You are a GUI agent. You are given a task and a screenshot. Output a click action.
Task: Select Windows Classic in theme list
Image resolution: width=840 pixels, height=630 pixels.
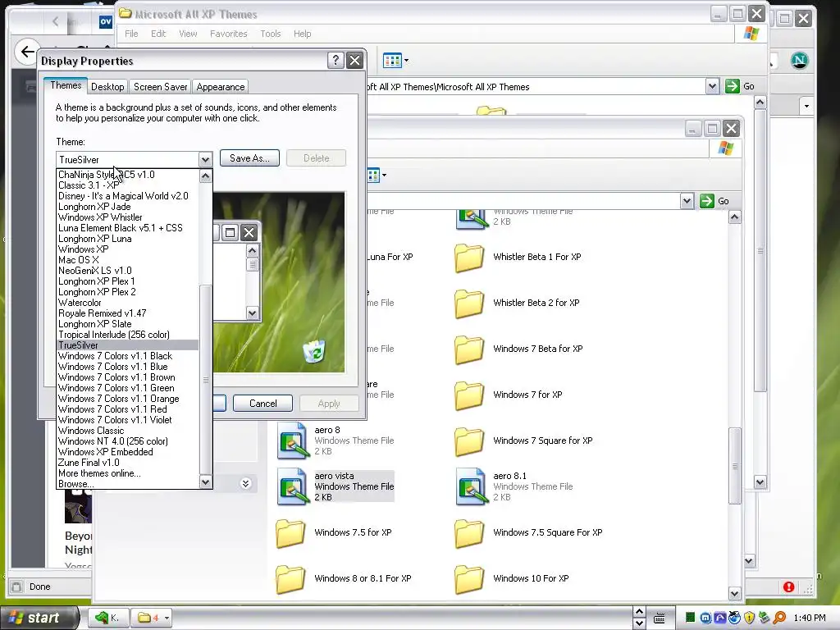tap(127, 431)
